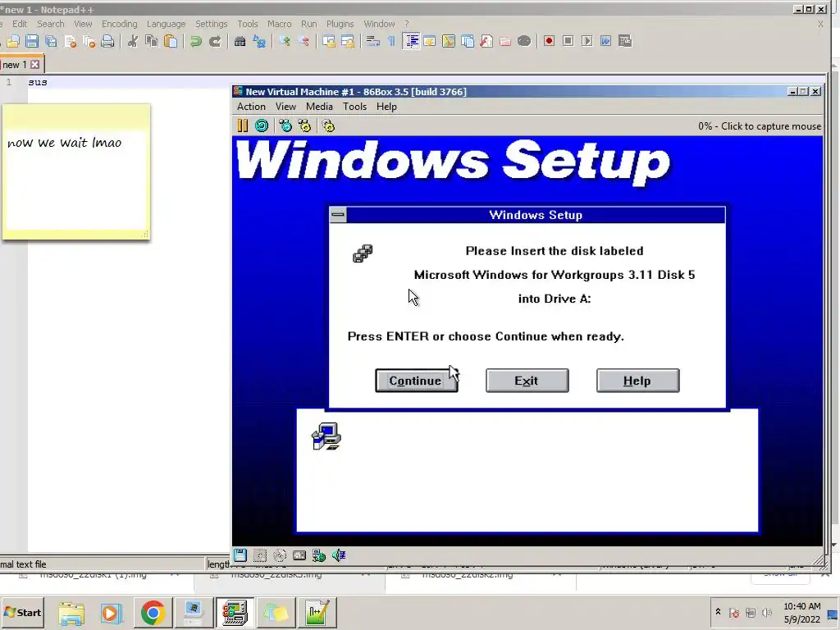Open control menu box of Windows Setup dialog
Screen dimensions: 840x630
pos(338,215)
